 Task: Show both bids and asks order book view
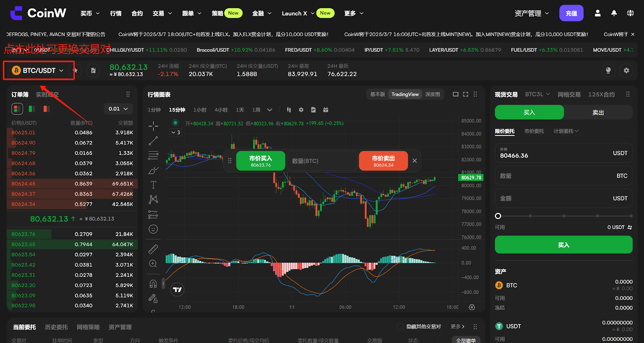coord(17,109)
